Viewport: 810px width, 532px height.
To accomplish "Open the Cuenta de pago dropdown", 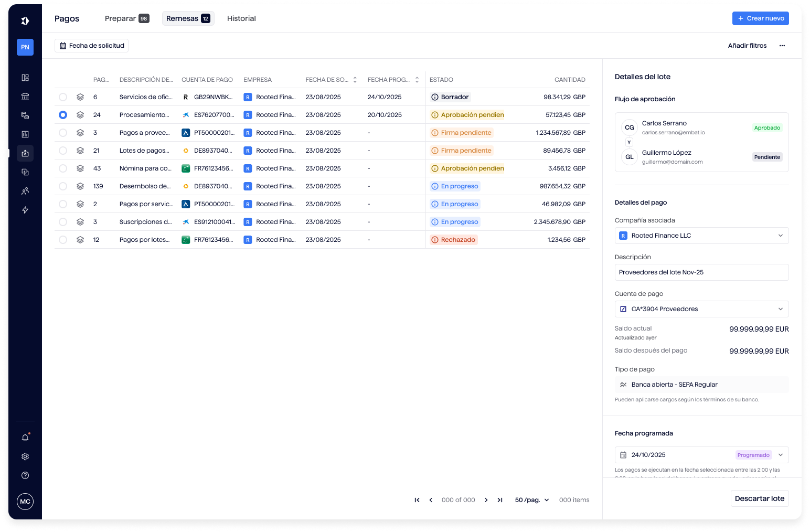I will 701,309.
